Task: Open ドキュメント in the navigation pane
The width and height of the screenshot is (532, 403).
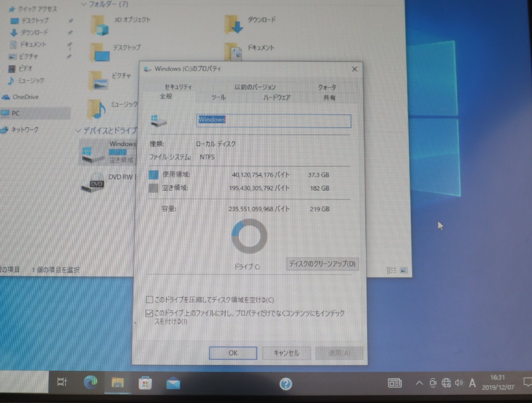Action: pos(28,45)
